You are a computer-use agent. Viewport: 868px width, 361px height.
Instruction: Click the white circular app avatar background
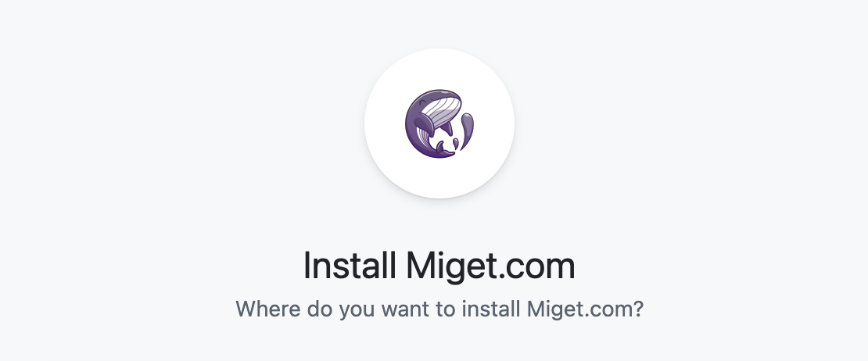coord(439,123)
